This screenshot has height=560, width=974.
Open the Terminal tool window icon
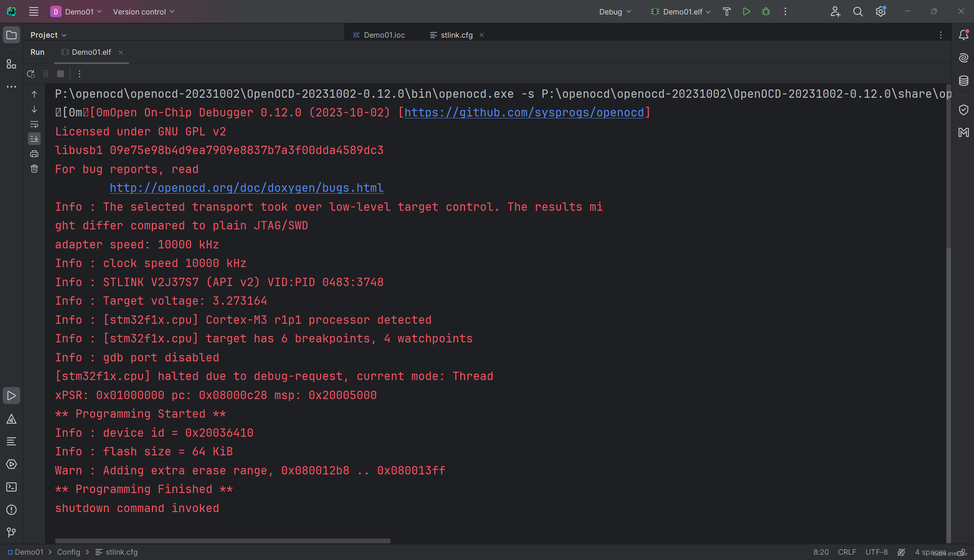point(11,487)
